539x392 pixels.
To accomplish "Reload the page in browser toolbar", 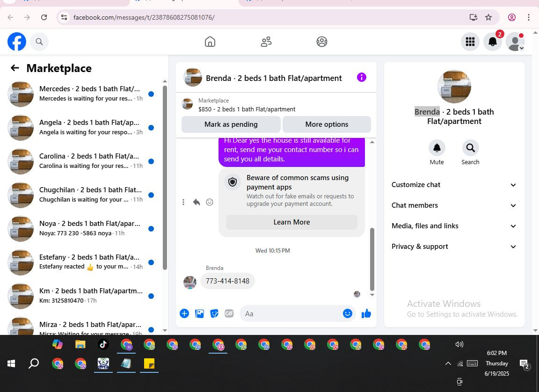I will (x=44, y=17).
